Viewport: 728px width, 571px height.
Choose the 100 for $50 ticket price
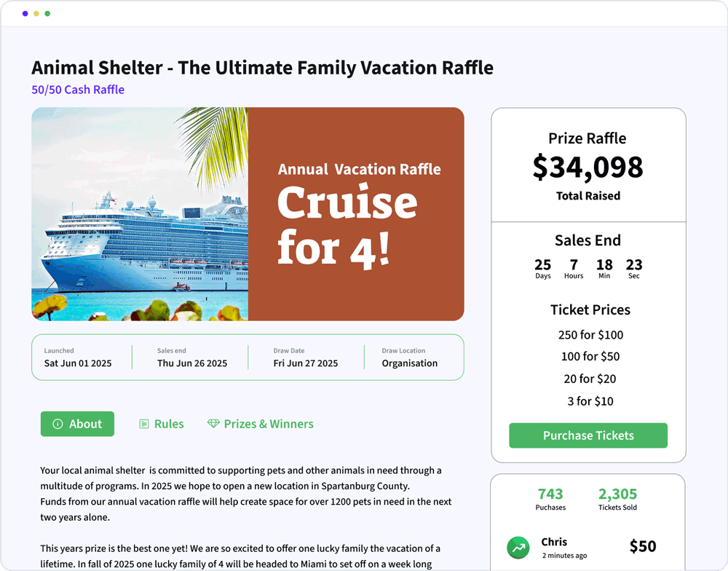click(590, 357)
